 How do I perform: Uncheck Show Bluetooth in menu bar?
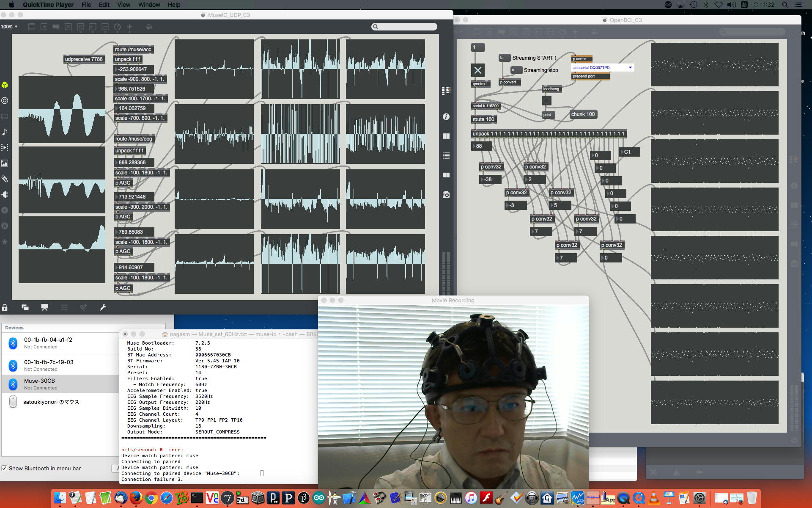click(4, 468)
